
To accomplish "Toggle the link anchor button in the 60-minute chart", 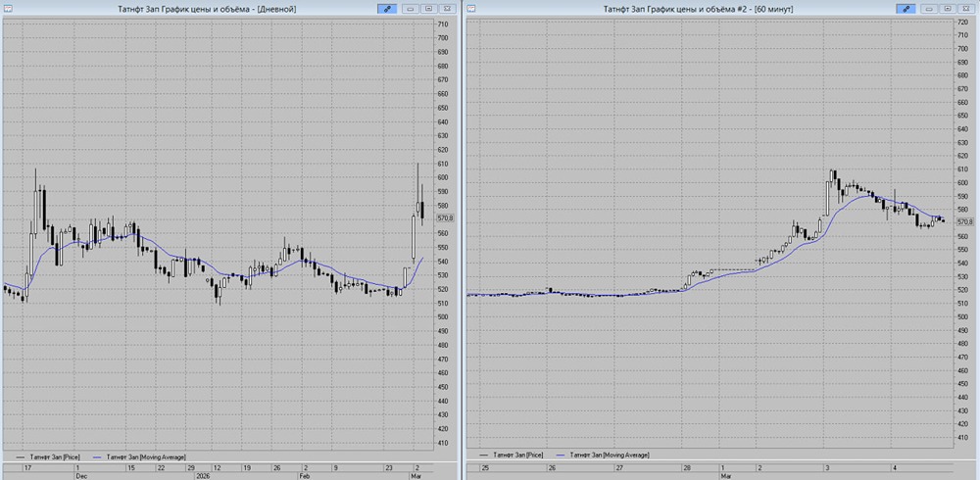I will 906,9.
